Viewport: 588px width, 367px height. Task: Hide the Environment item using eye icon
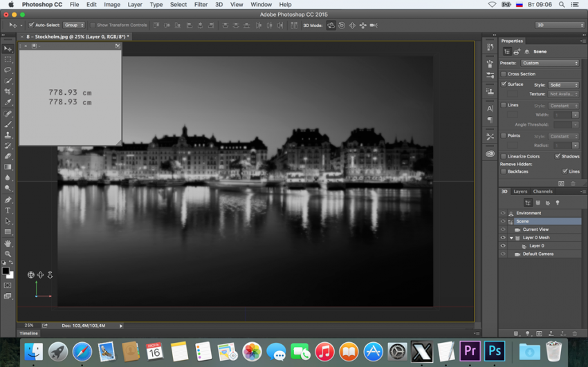[503, 213]
